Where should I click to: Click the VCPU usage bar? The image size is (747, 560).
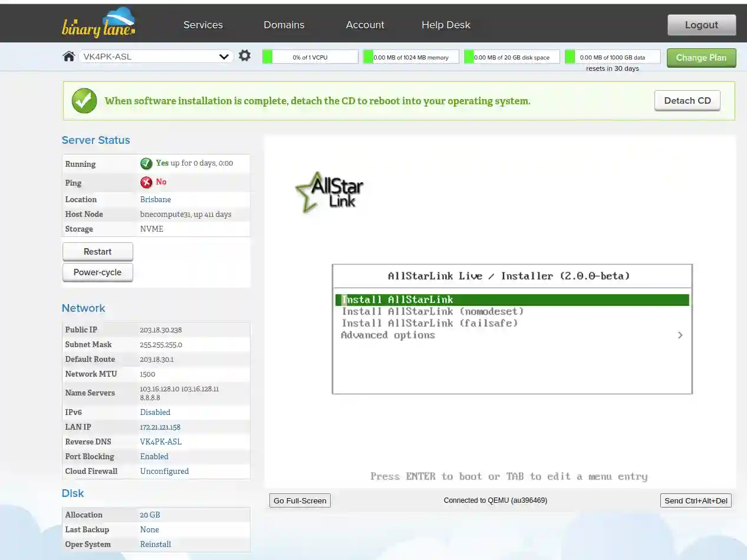[310, 57]
